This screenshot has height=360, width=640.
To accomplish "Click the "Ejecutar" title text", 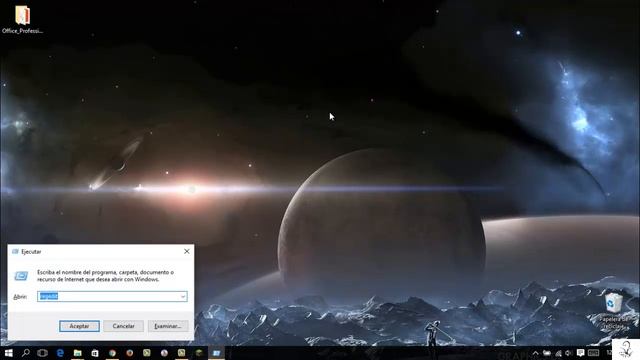I will click(31, 252).
